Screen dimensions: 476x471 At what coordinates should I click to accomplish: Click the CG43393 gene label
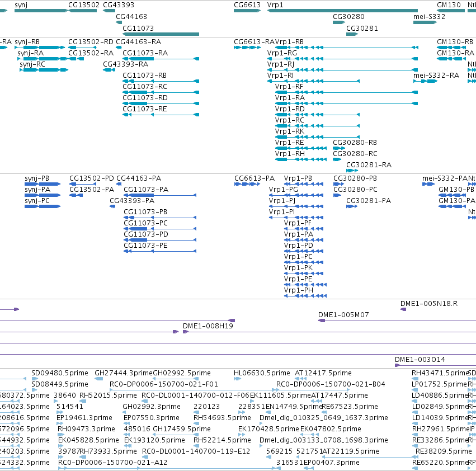(x=119, y=5)
